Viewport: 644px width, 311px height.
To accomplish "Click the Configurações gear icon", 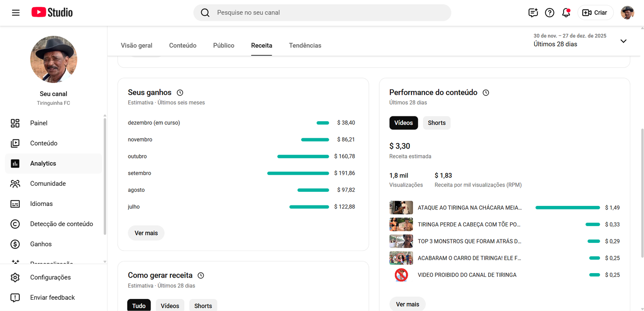I will 15,278.
